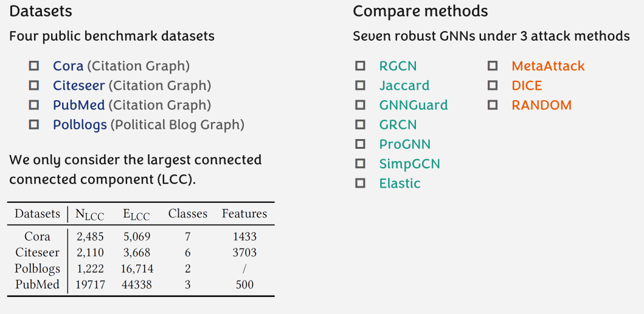
Task: Select the MetaAttack checkbox
Action: pos(493,66)
